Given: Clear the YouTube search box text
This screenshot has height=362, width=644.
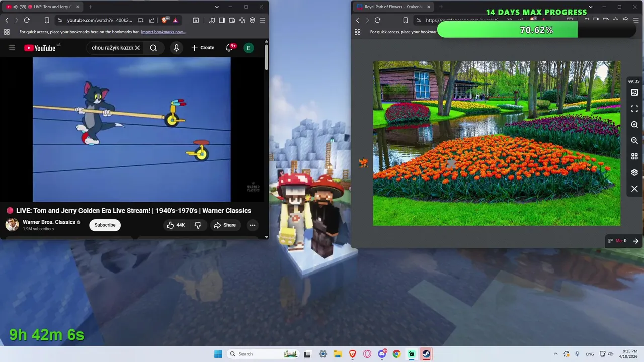Looking at the screenshot, I should (137, 48).
